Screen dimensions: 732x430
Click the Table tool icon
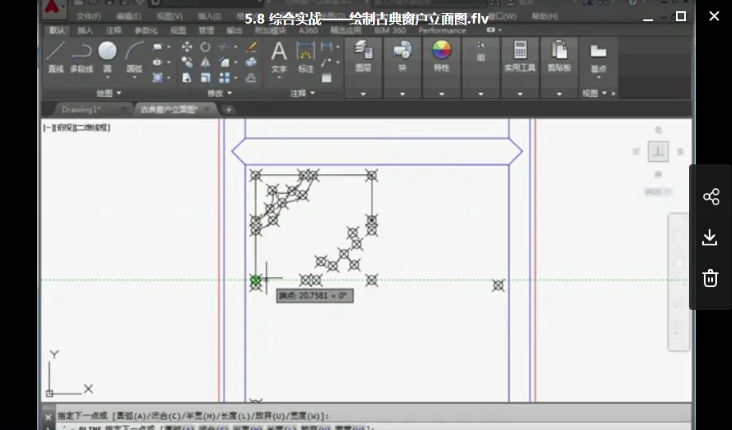coord(327,78)
